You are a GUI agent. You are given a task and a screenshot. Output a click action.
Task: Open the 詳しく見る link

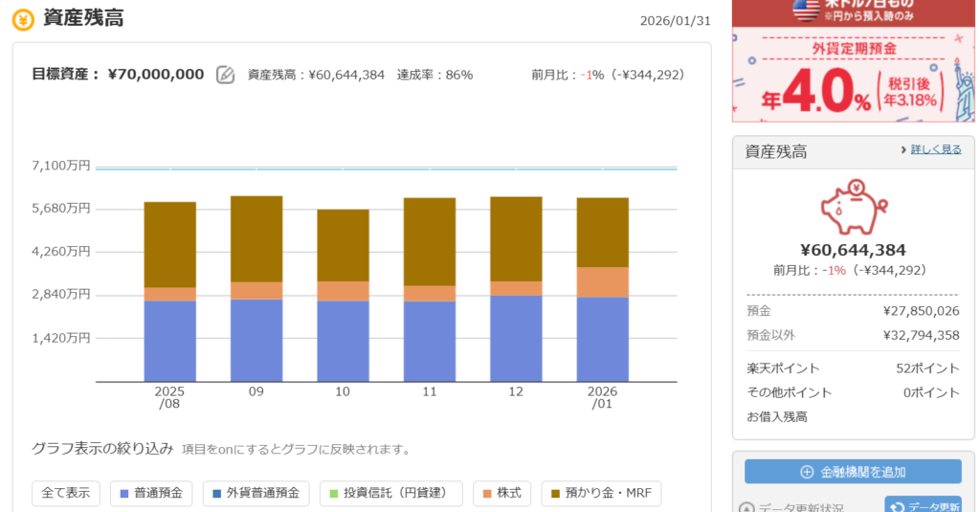935,150
